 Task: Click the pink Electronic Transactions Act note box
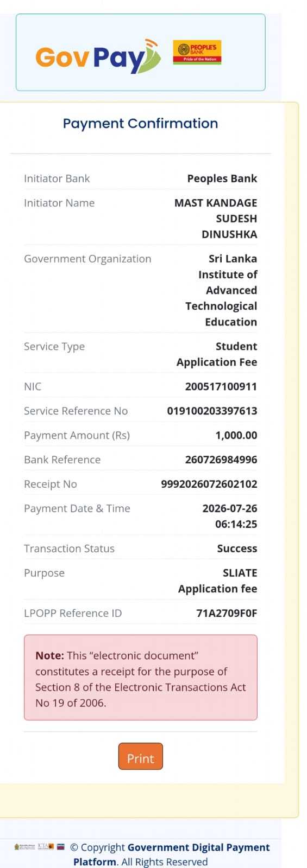(x=141, y=678)
